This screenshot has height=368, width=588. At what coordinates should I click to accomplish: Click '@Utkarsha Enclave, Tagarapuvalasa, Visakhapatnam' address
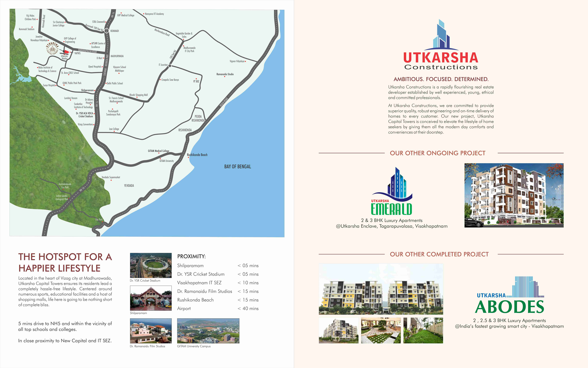[x=392, y=226]
